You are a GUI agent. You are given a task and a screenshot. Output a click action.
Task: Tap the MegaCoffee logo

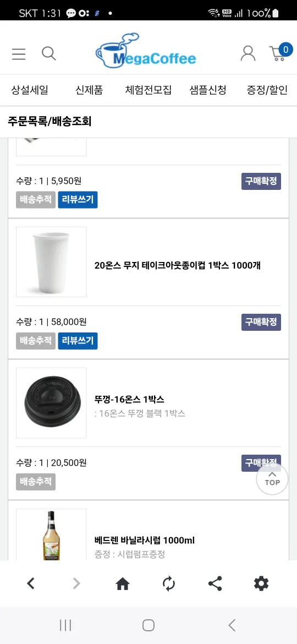point(146,51)
